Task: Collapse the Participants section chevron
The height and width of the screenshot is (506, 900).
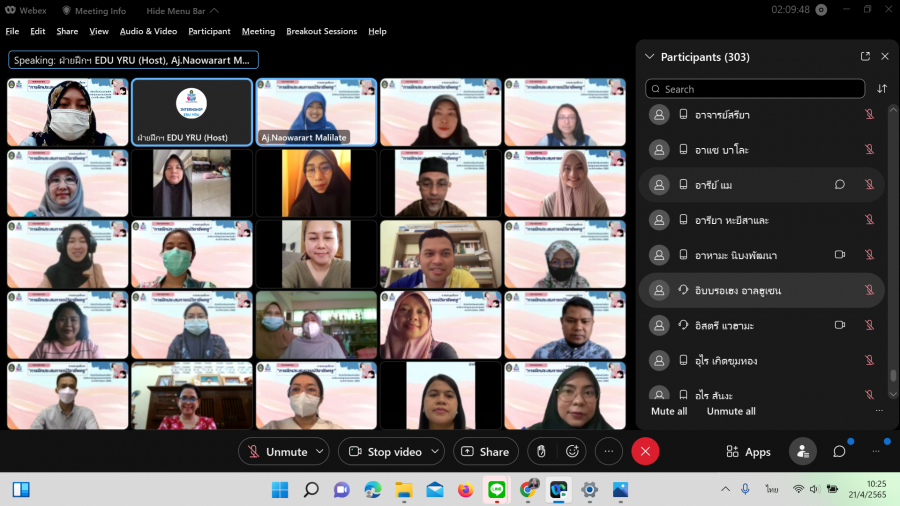Action: pyautogui.click(x=650, y=57)
